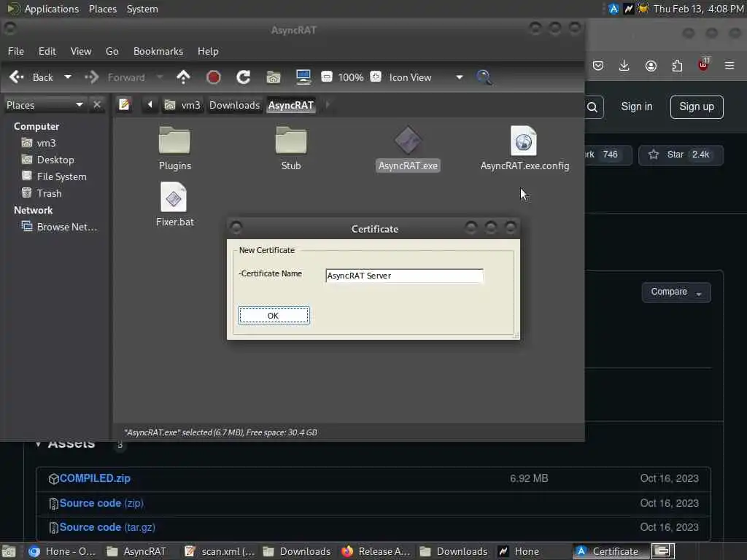
Task: Click the show desktop icon in taskbar
Action: click(9, 551)
